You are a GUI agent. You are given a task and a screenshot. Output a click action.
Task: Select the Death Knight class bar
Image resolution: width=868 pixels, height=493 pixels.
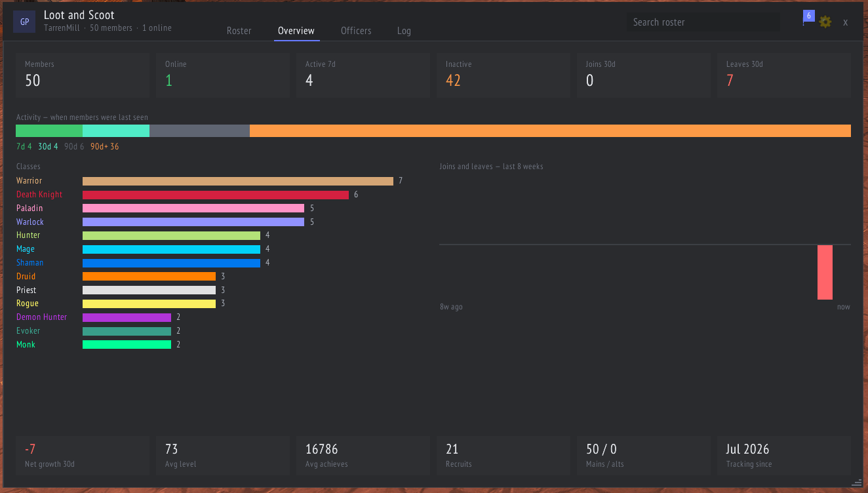coord(216,195)
